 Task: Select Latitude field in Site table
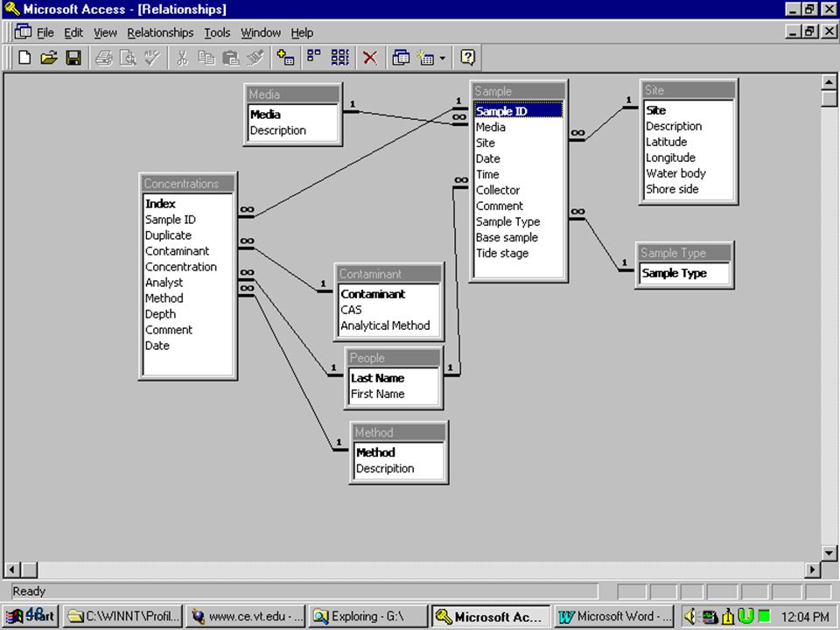[x=689, y=142]
